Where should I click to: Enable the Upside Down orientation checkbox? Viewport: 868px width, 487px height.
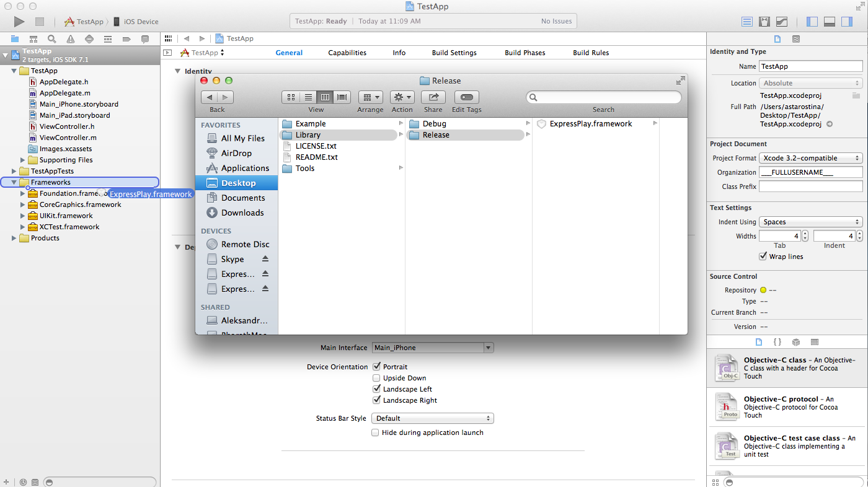[376, 378]
